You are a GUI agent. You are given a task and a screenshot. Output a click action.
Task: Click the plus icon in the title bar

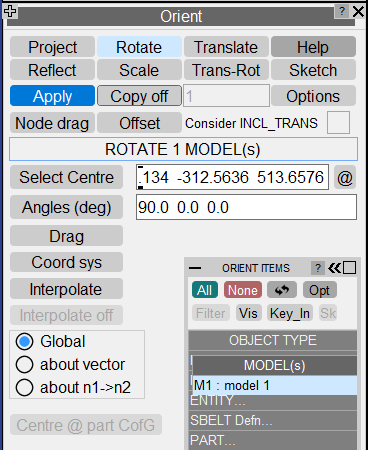coord(10,11)
